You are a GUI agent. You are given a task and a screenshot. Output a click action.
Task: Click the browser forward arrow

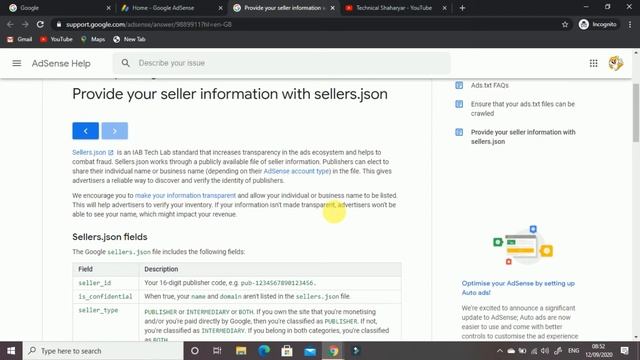point(25,24)
